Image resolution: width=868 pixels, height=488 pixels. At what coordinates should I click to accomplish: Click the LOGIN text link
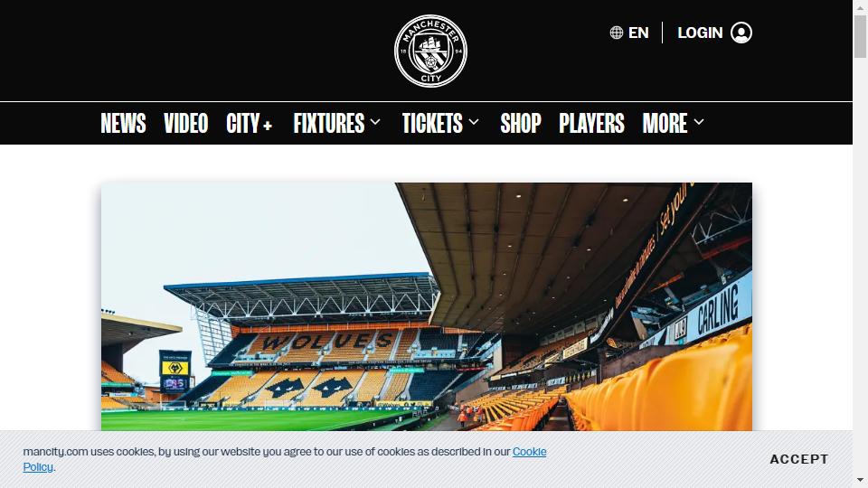click(700, 33)
